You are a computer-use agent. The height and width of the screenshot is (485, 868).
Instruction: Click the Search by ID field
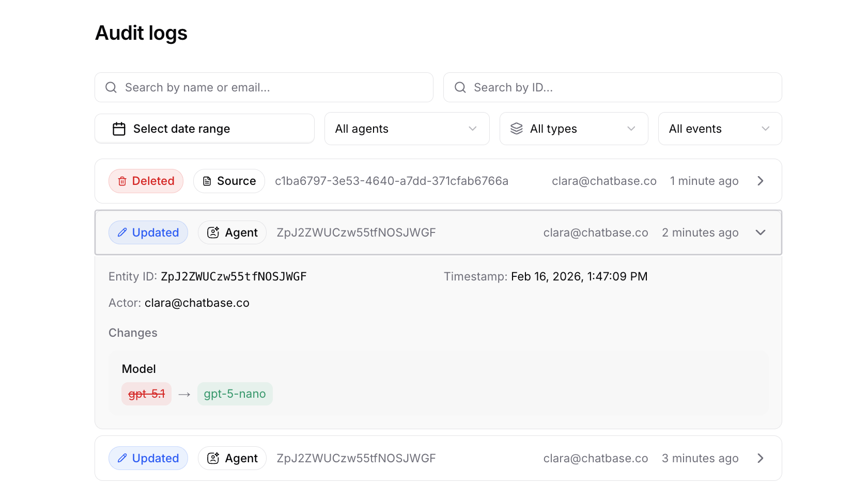click(613, 87)
